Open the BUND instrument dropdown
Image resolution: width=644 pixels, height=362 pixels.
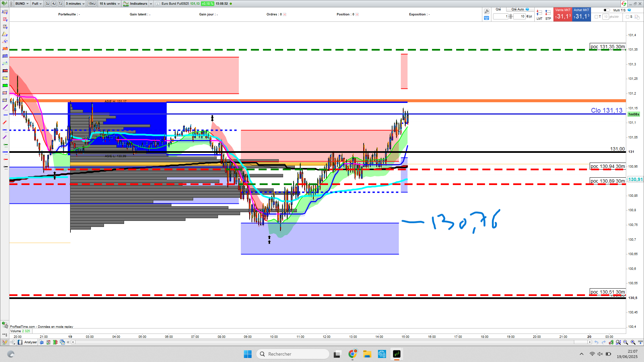[x=22, y=4]
